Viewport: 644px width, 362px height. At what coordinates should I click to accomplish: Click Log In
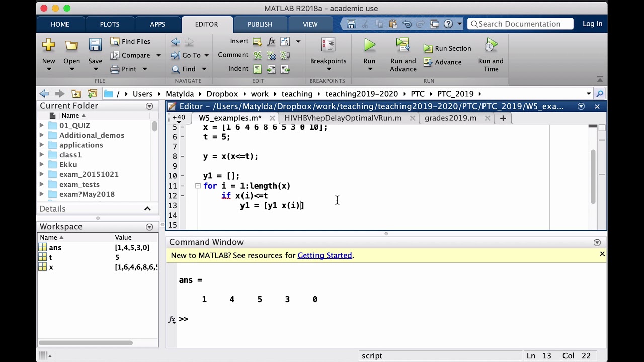click(x=592, y=24)
